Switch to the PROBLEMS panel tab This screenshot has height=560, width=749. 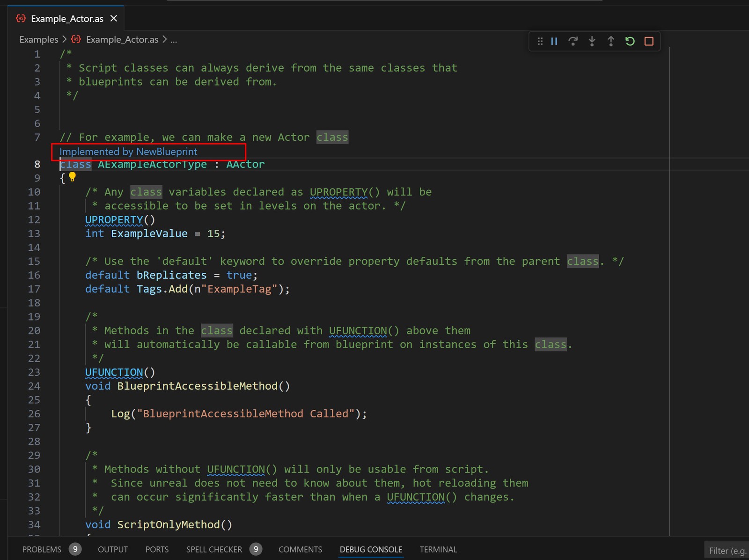click(42, 549)
